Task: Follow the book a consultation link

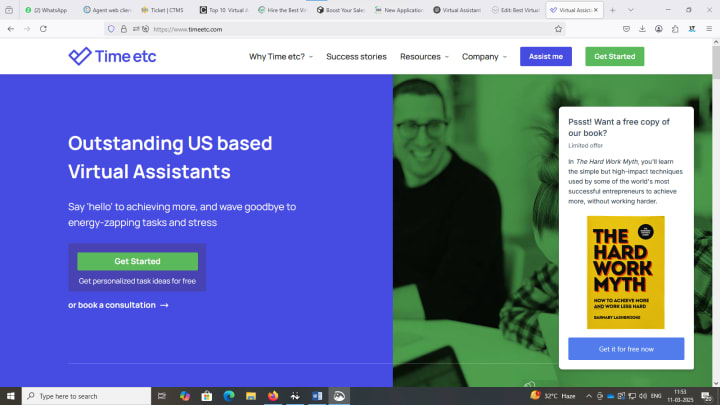Action: coord(118,305)
